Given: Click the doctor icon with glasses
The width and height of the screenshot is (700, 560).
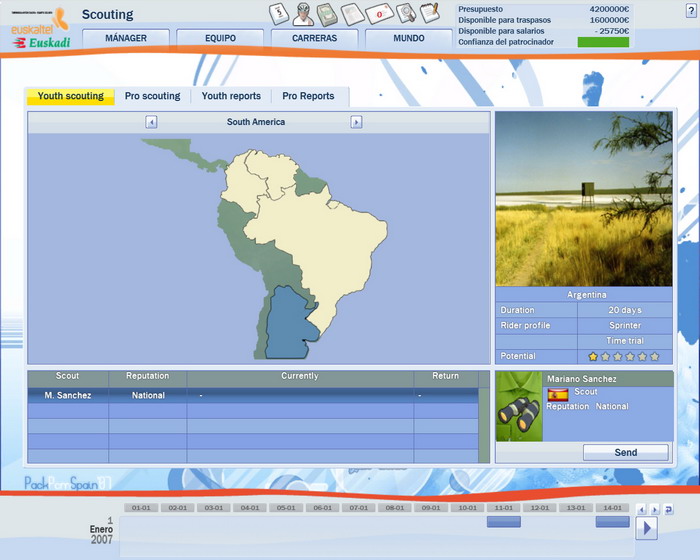Looking at the screenshot, I should click(303, 13).
